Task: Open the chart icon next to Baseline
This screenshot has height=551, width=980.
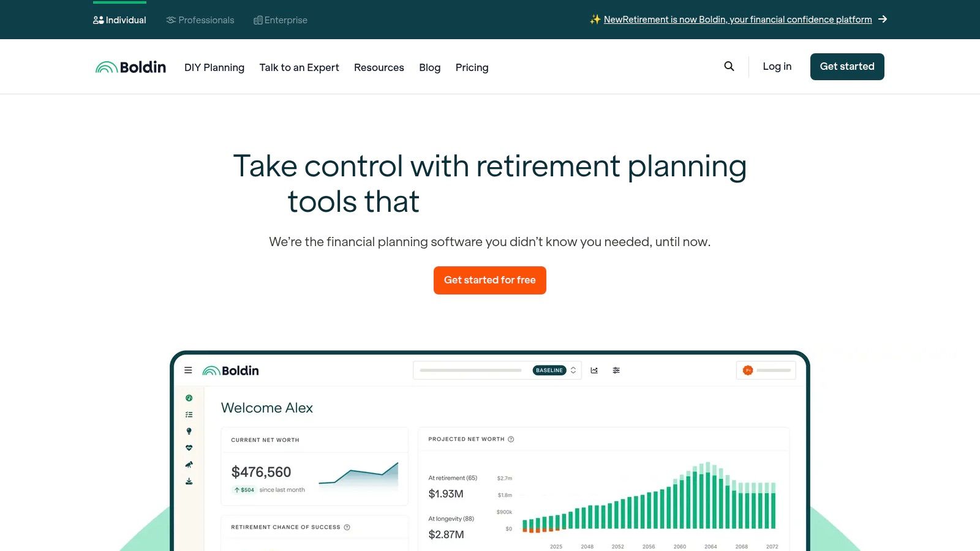Action: [594, 370]
